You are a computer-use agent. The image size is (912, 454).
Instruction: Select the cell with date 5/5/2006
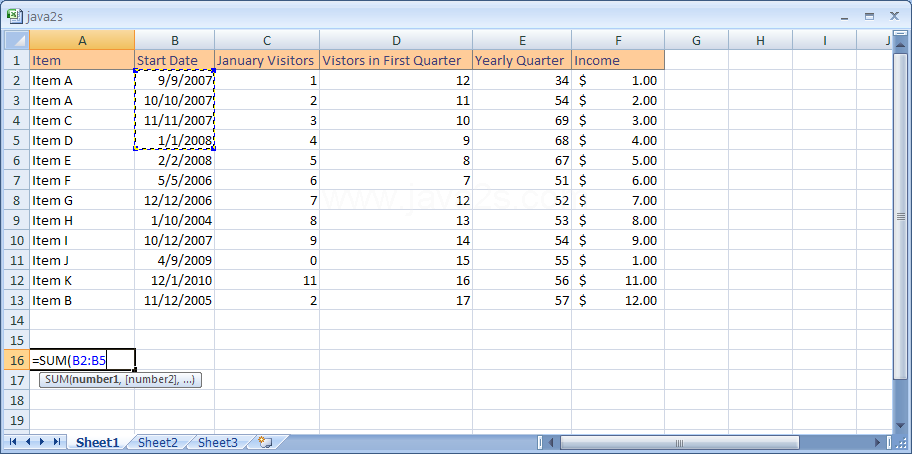(174, 180)
